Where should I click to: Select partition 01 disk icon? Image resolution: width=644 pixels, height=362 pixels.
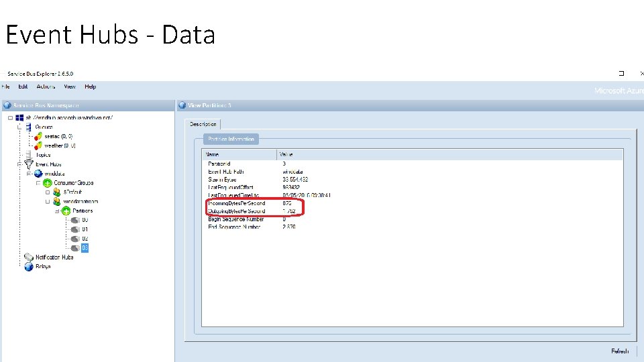[75, 229]
